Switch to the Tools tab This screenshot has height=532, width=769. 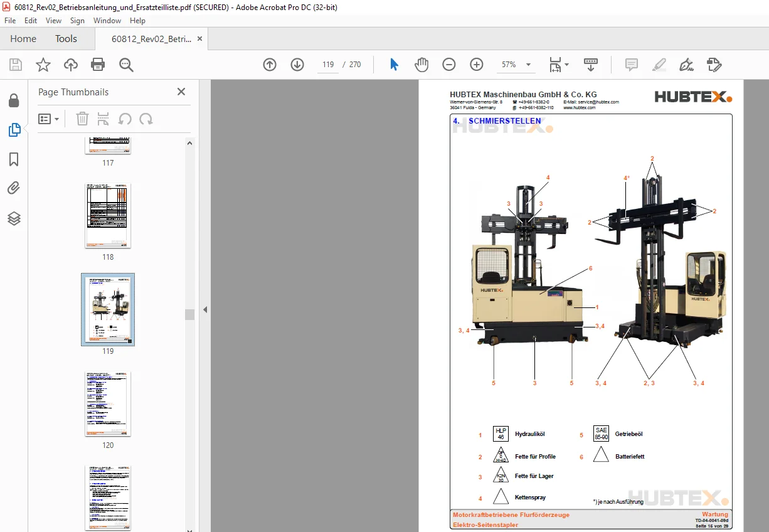coord(66,39)
